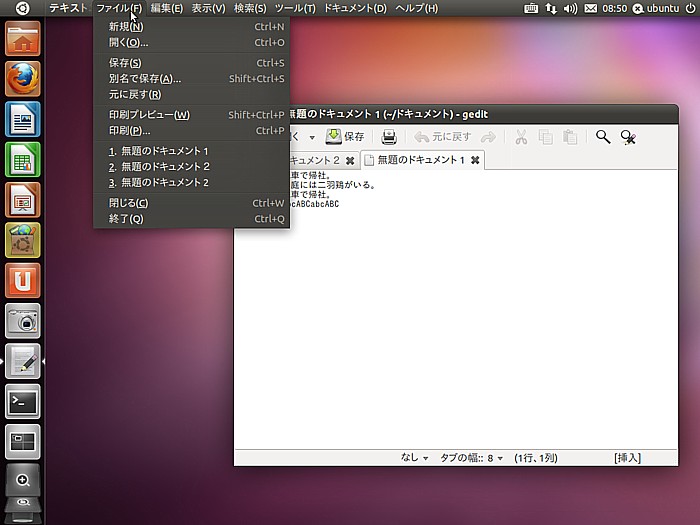The height and width of the screenshot is (525, 700).
Task: Click the line 庭には二羽鶏がいる。
Action: tap(333, 185)
